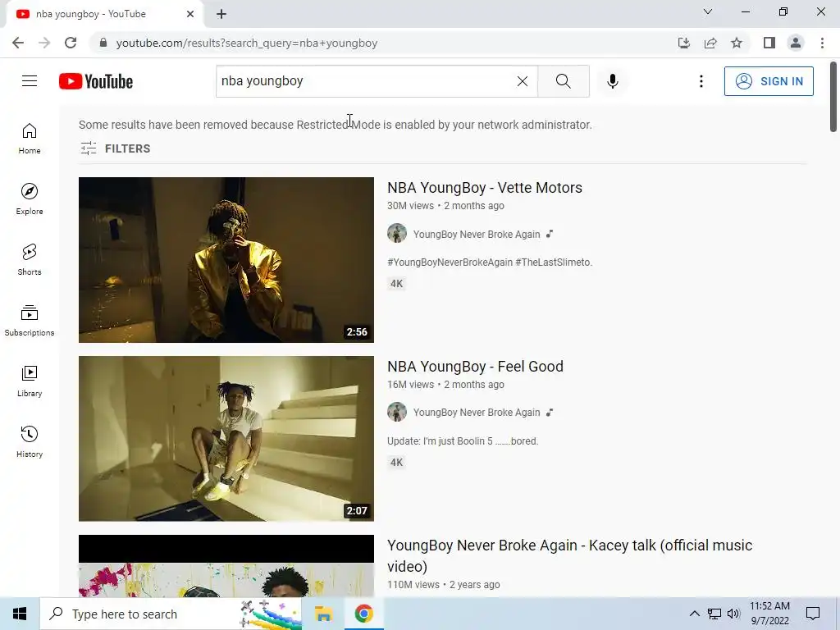Open a new browser tab
The width and height of the screenshot is (840, 630).
221,14
